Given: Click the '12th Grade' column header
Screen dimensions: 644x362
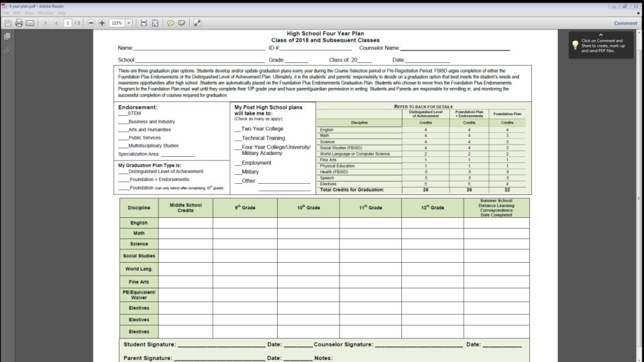Looking at the screenshot, I should click(x=433, y=208).
